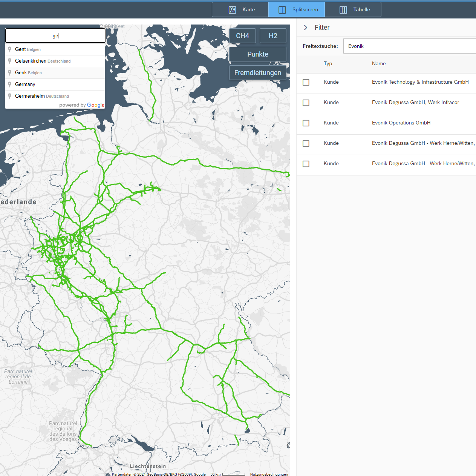Click the map search field containing "ge"
The image size is (476, 476).
tap(55, 36)
